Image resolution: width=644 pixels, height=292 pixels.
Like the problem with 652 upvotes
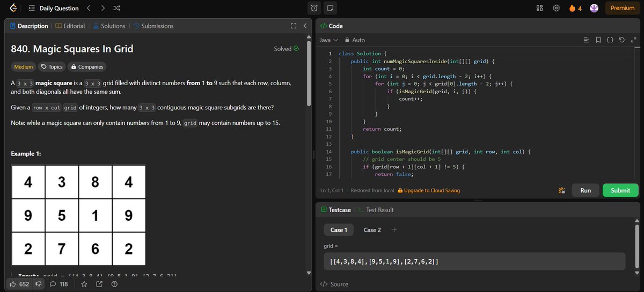coord(19,284)
